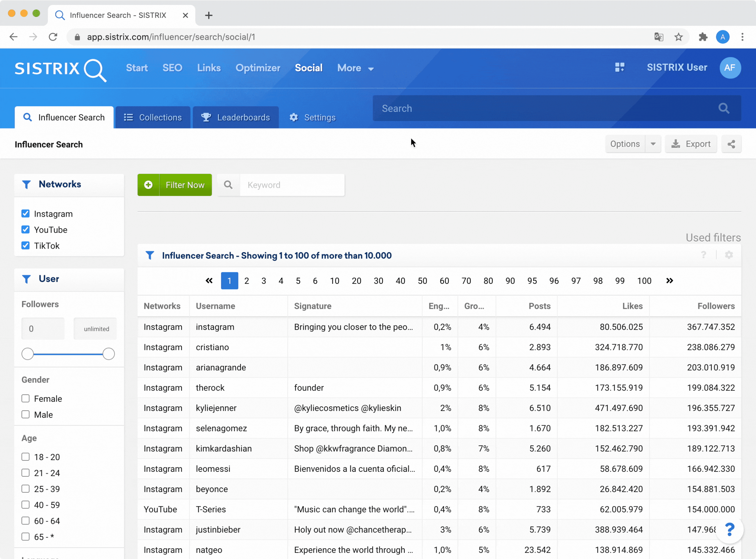Enable the 25-39 age range checkbox
This screenshot has width=756, height=559.
[x=26, y=489]
